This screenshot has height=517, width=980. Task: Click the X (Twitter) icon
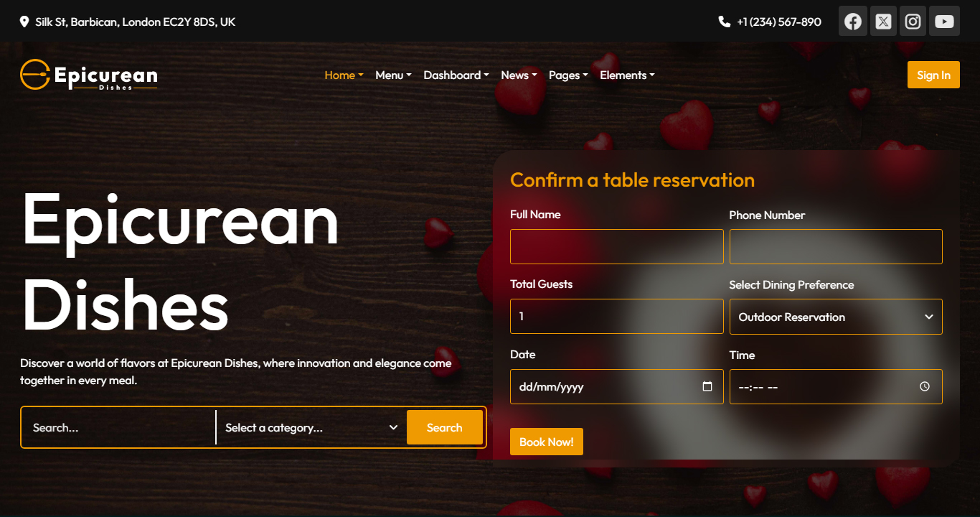point(883,22)
